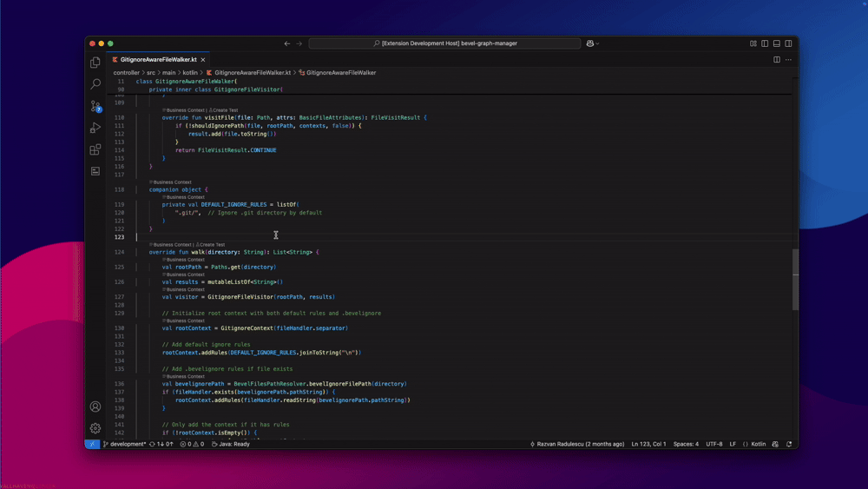Click the vertical editor scrollbar thumb
The height and width of the screenshot is (489, 868).
(795, 278)
